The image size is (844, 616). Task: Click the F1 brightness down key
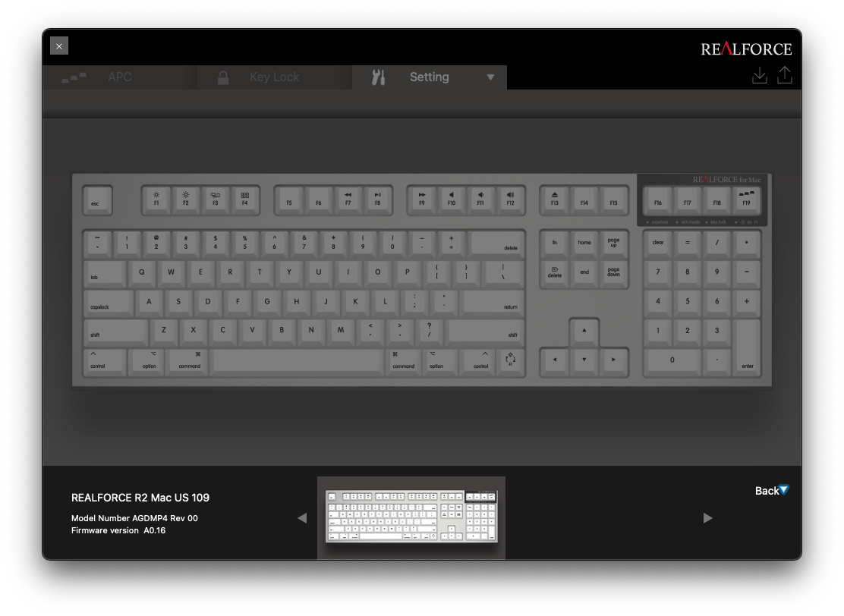(156, 200)
